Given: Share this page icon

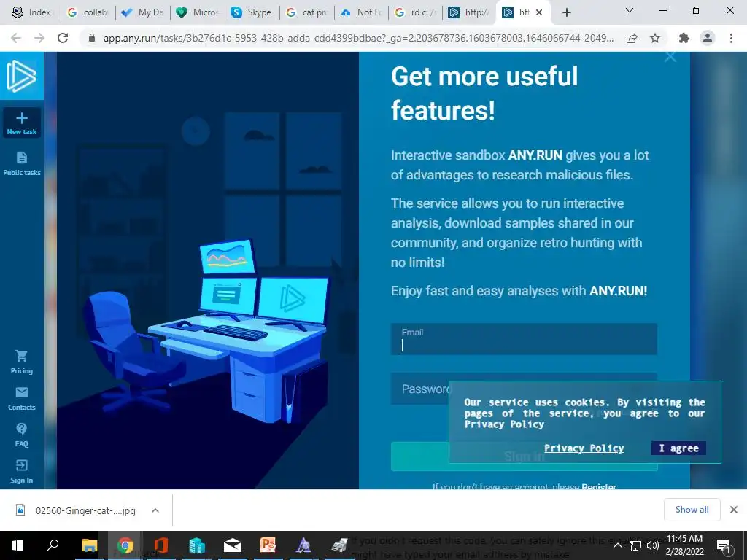Looking at the screenshot, I should click(x=632, y=38).
